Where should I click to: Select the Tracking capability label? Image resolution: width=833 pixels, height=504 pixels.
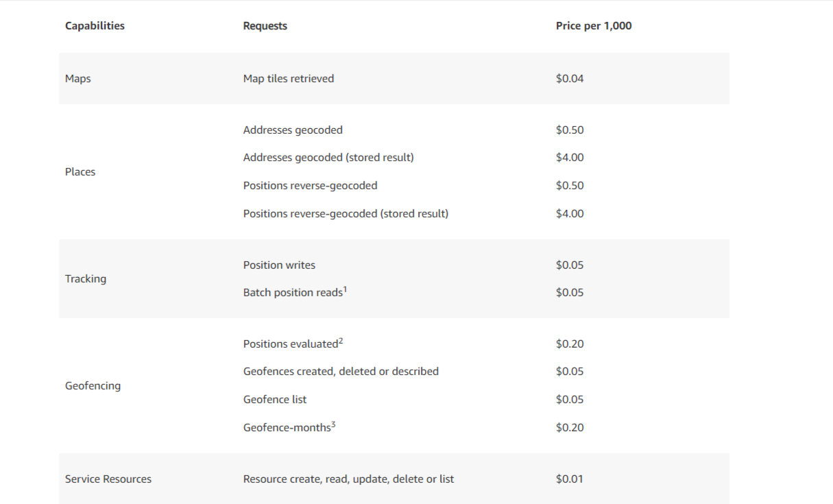86,279
